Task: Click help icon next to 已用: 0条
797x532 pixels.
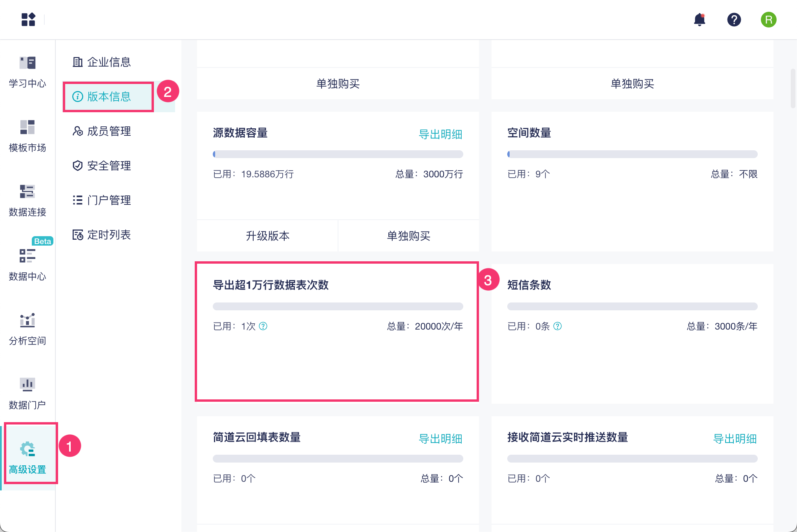Action: tap(557, 326)
